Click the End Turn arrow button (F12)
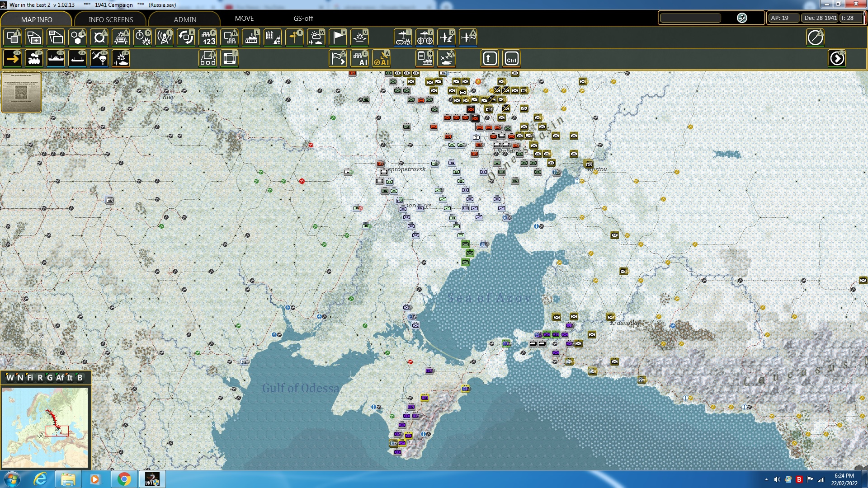The image size is (868, 488). tap(837, 59)
